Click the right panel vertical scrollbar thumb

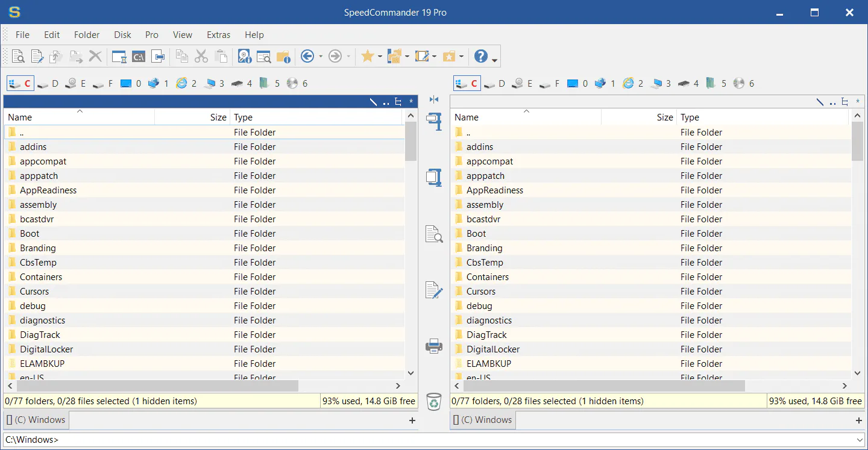pos(857,142)
